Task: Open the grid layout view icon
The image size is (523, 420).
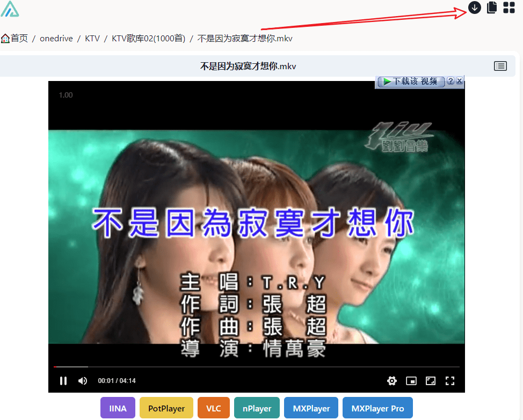Action: [509, 8]
